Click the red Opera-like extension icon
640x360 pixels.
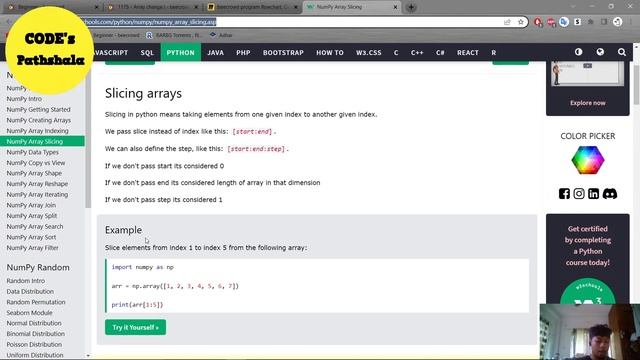point(538,22)
